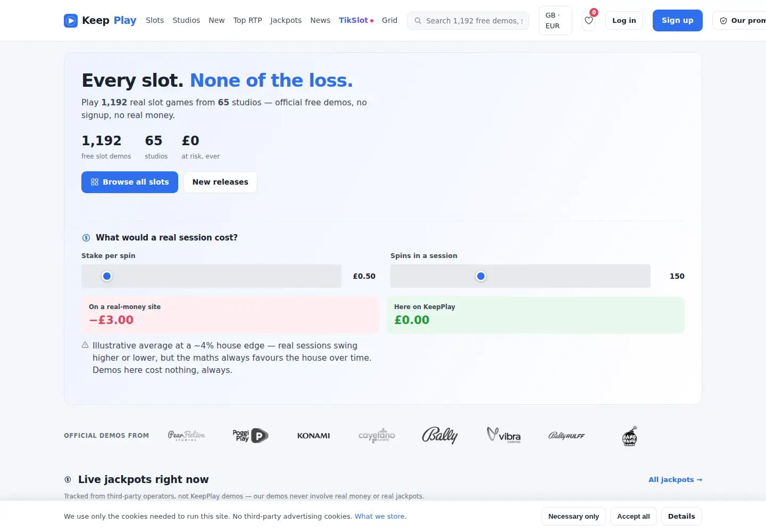Open the Top RTP menu item
This screenshot has width=766, height=532.
coord(247,20)
